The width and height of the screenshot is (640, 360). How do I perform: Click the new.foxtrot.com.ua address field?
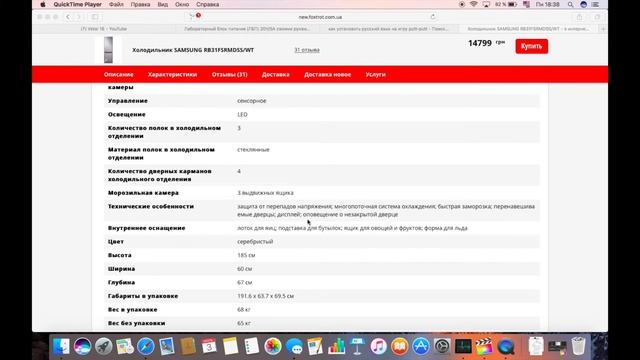(x=320, y=17)
